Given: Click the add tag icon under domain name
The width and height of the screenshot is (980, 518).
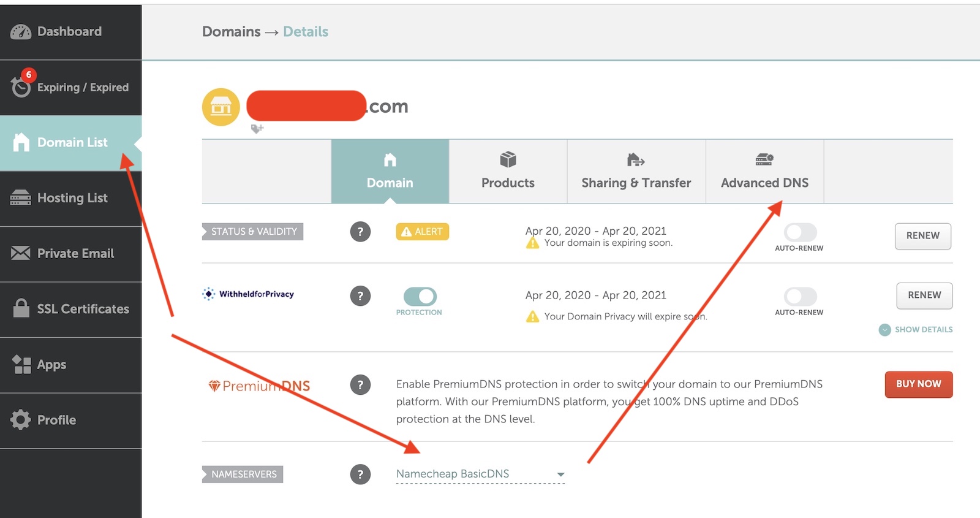Looking at the screenshot, I should [x=257, y=129].
